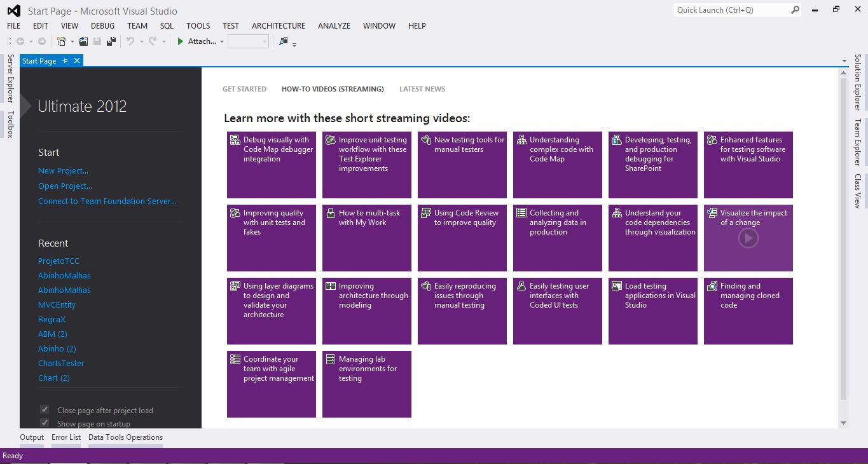
Task: Click the icon on Easily testing user interfaces tile
Action: click(x=521, y=286)
